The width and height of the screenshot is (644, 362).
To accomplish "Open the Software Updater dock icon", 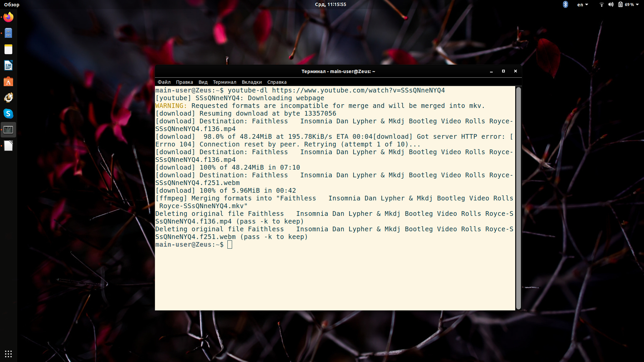I will coord(8,98).
